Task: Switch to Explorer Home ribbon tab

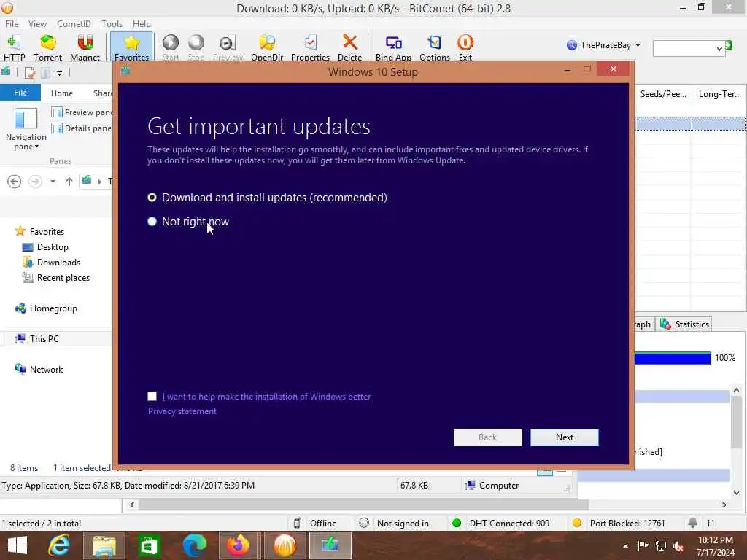Action: [62, 93]
